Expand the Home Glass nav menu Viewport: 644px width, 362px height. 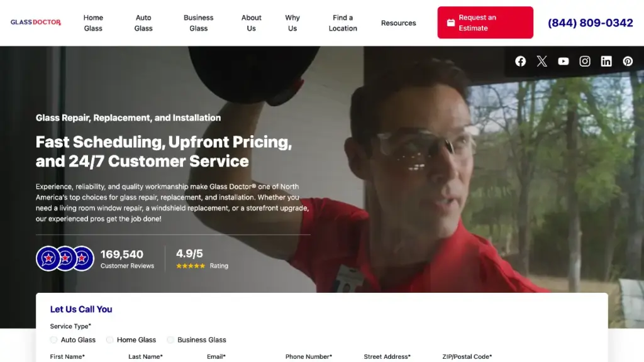93,23
